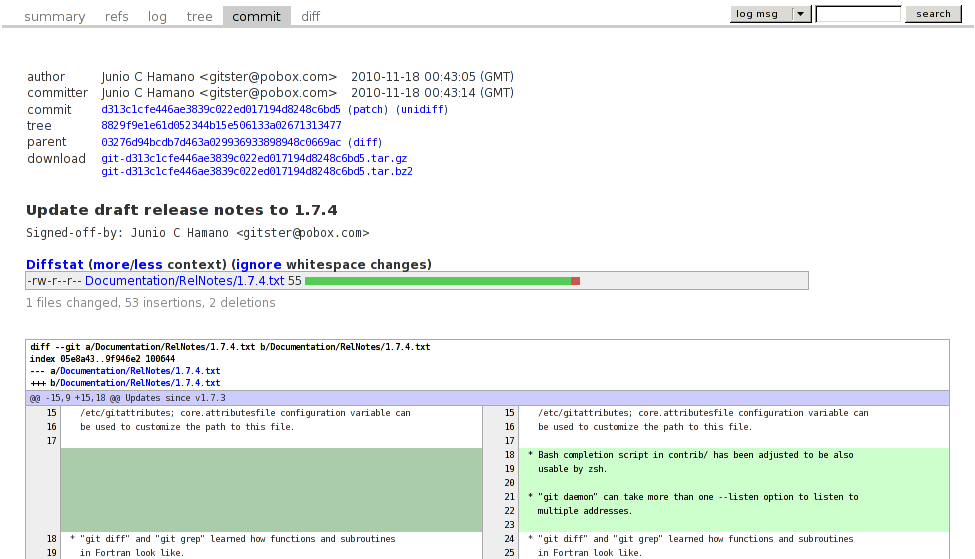Click the index 05e8a43..9f946e2 line
Screen dimensions: 975x559
pos(103,359)
